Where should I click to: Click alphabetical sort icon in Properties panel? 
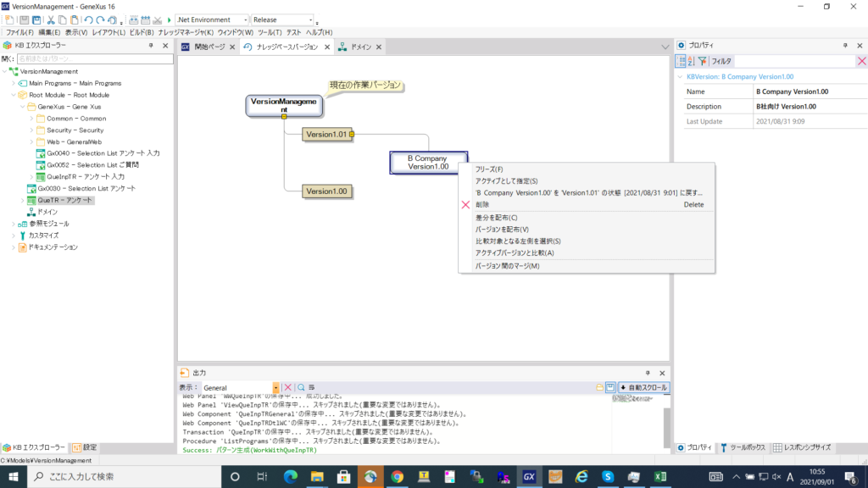pyautogui.click(x=691, y=61)
